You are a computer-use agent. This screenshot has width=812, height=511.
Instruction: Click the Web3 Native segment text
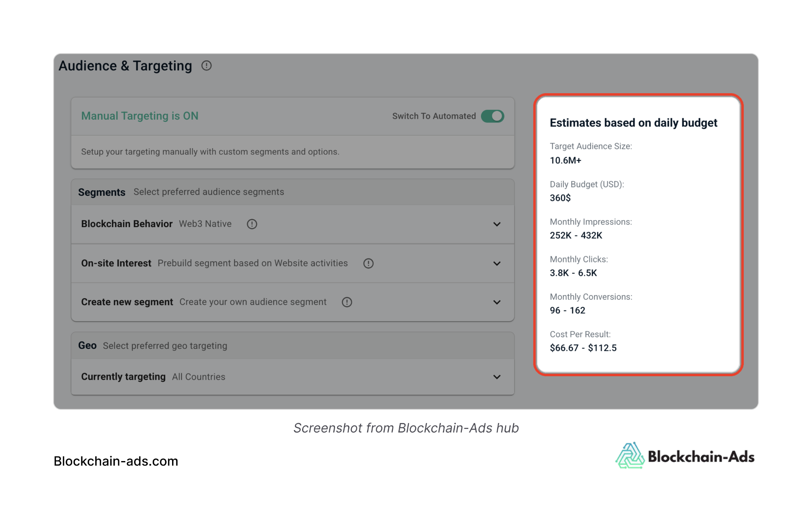tap(205, 224)
